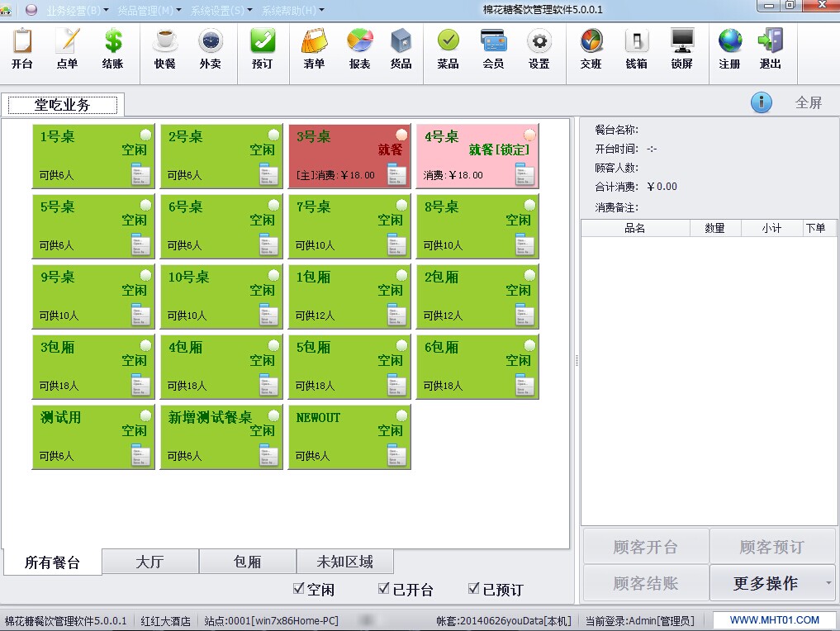Click the panel splitter grip handle
This screenshot has height=631, width=840.
[577, 360]
